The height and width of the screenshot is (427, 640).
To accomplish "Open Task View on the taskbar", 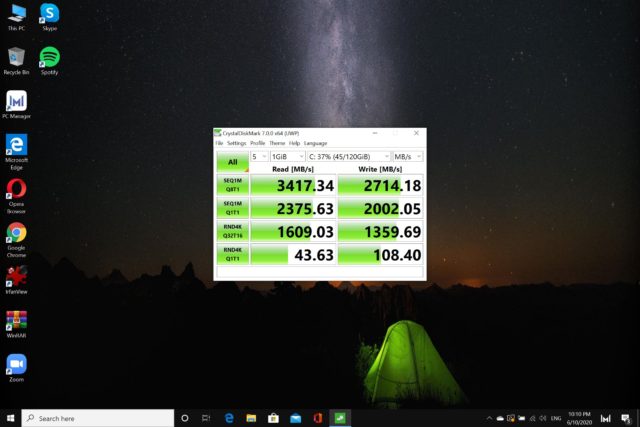I will 206,418.
